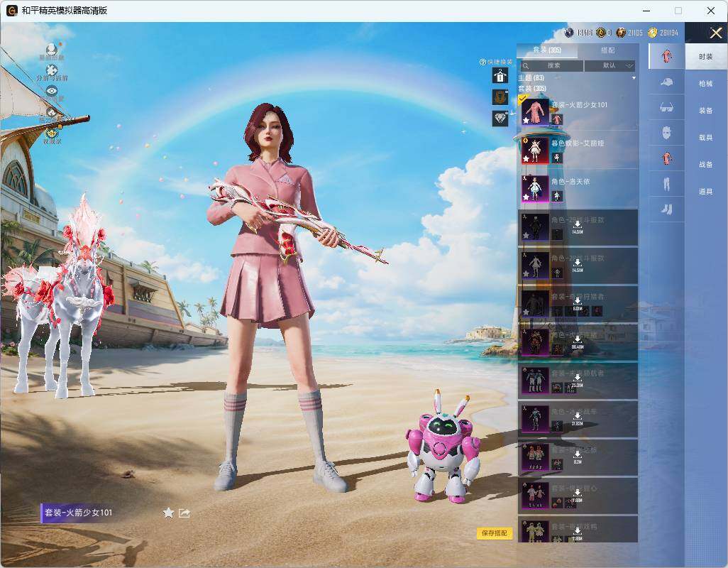Choose the pants category icon
728x568 pixels.
[x=666, y=184]
